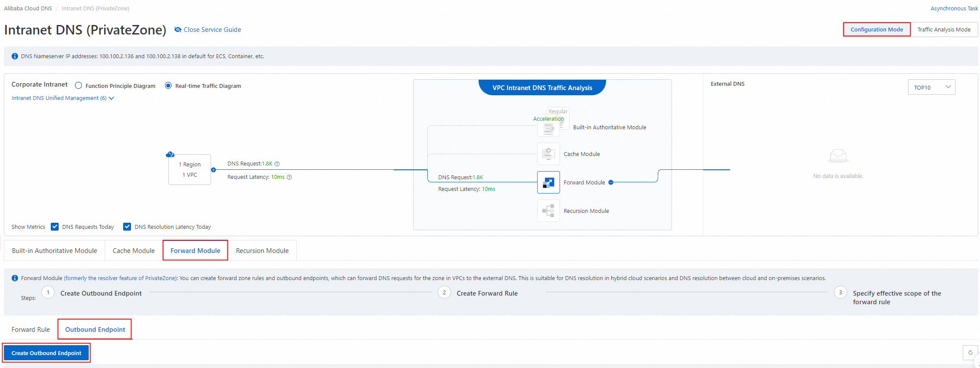Click the Recursion Module diagram icon
The height and width of the screenshot is (368, 980).
pyautogui.click(x=548, y=211)
